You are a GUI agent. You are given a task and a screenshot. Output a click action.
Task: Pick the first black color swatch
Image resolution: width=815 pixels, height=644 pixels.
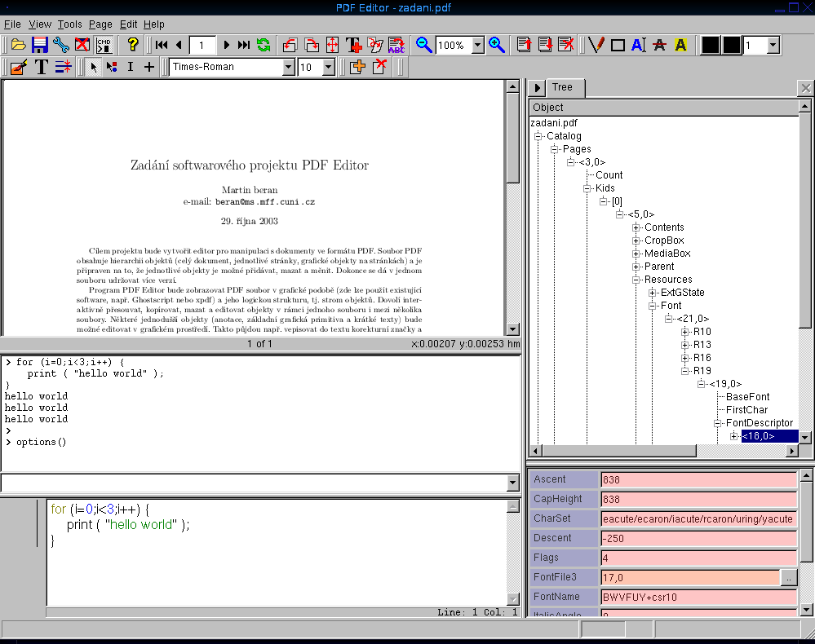710,45
